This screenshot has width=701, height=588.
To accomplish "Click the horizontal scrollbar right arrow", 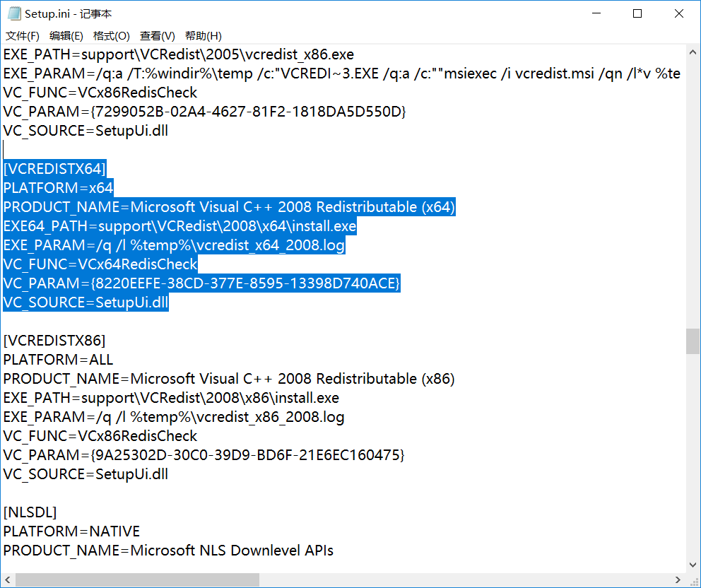I will point(678,580).
